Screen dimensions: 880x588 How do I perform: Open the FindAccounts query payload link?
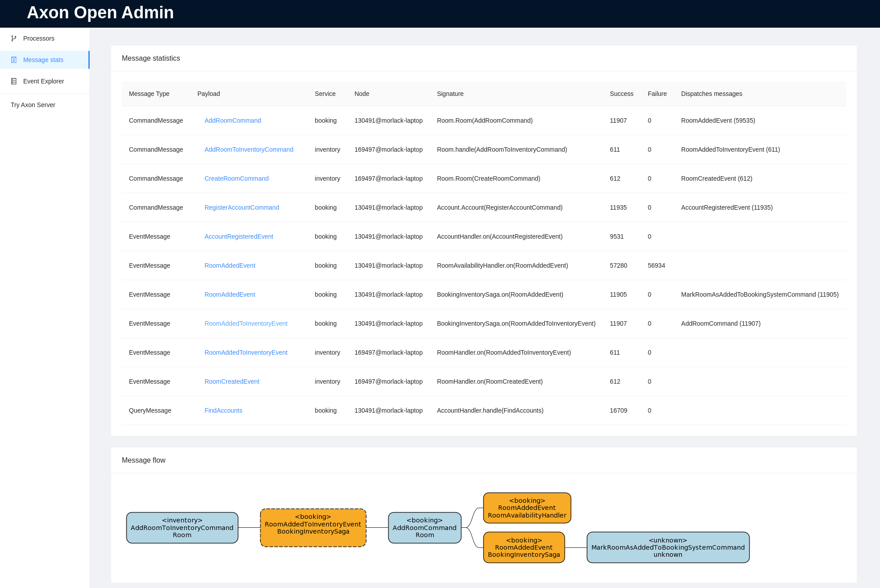223,410
